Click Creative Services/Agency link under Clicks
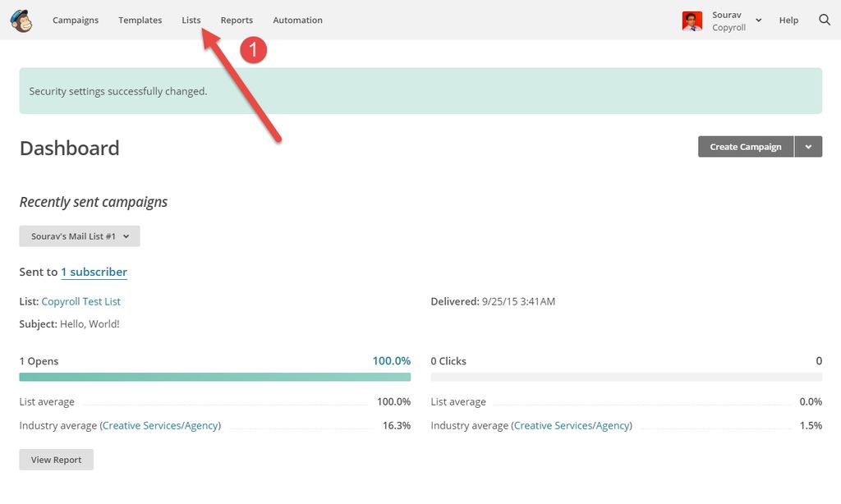This screenshot has width=841, height=504. [x=572, y=425]
